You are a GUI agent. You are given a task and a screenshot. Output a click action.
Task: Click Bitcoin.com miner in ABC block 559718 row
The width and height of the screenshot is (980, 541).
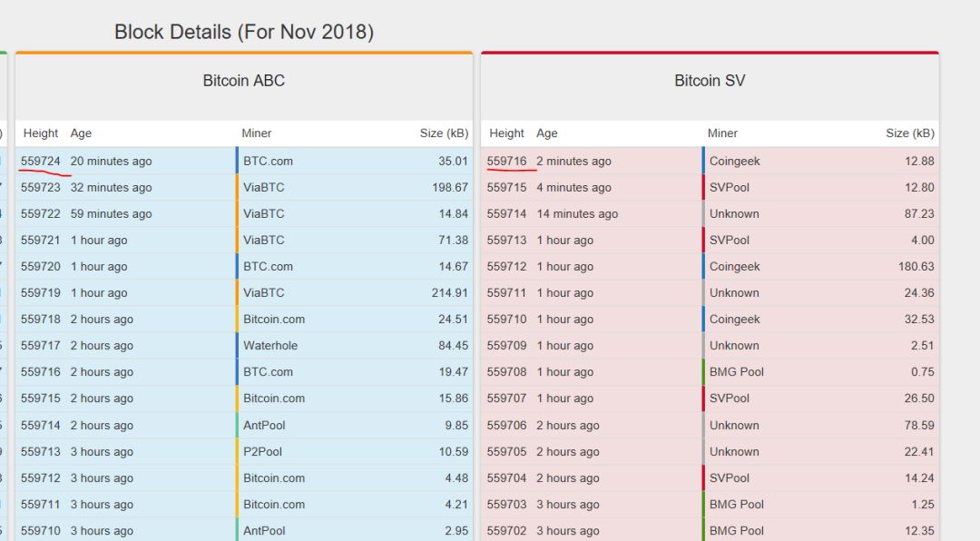pyautogui.click(x=274, y=319)
